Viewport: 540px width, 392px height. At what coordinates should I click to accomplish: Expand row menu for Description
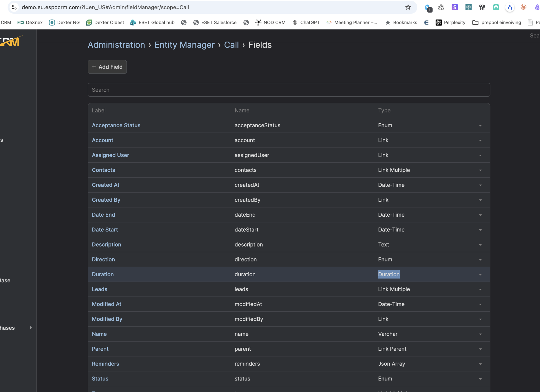point(480,245)
